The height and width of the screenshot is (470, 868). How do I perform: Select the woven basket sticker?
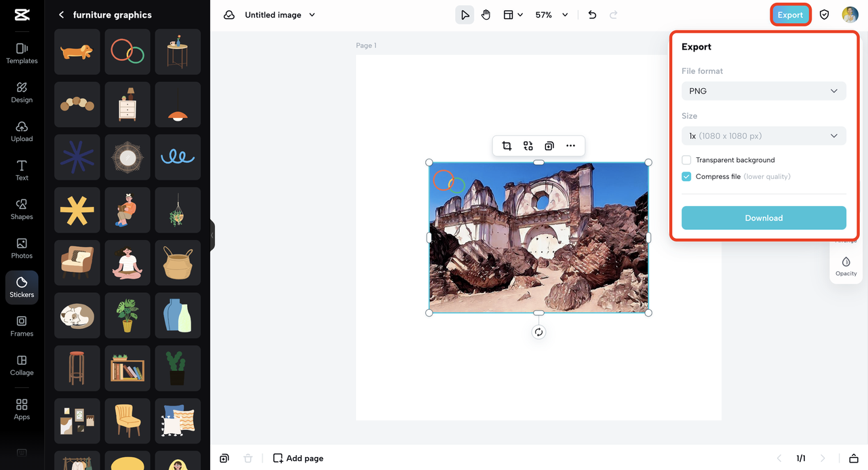178,262
